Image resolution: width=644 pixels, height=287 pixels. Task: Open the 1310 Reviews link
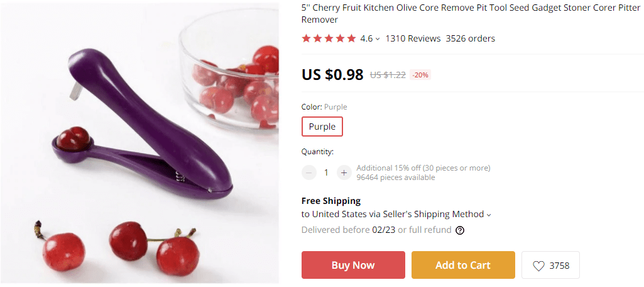tap(413, 38)
